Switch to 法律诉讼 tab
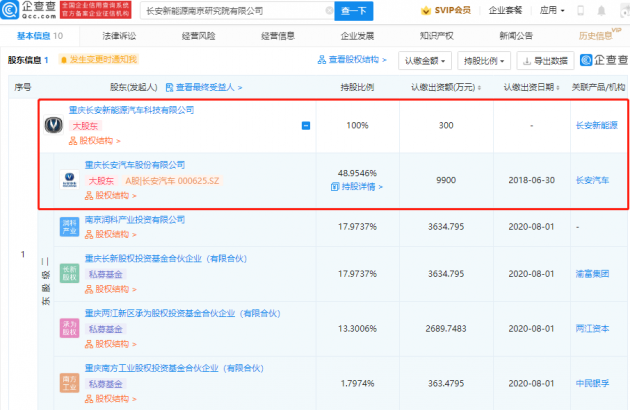630x410 pixels. click(119, 36)
